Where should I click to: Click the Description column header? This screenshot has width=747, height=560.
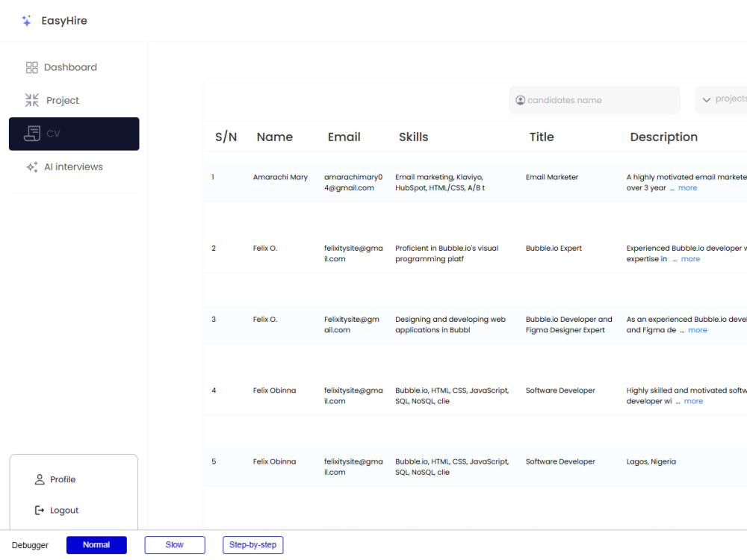(x=663, y=137)
